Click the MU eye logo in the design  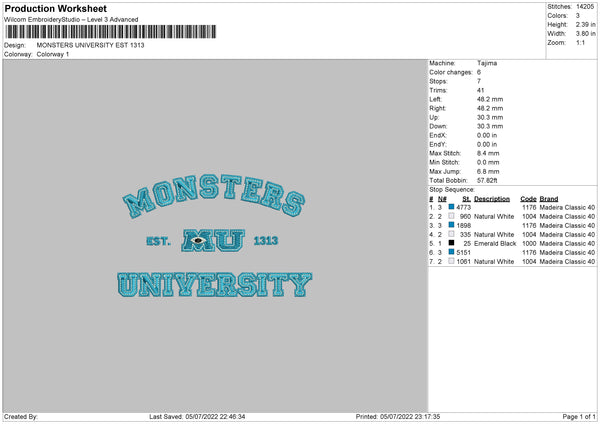pyautogui.click(x=213, y=240)
